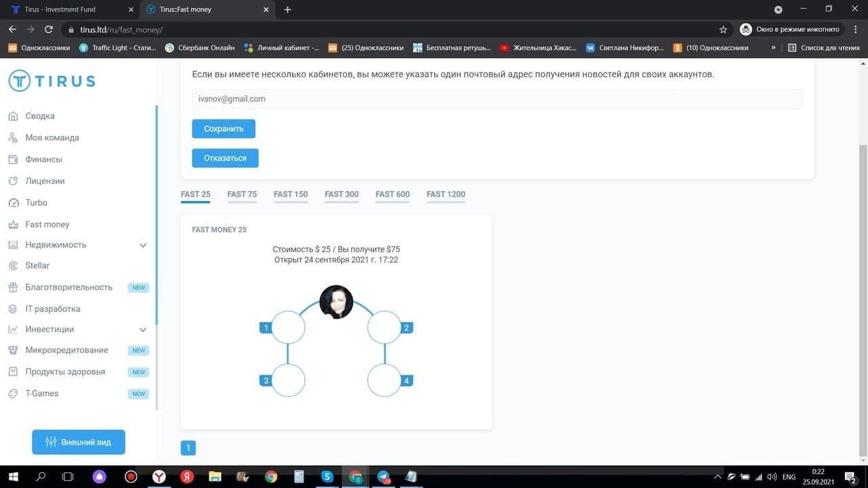Screen dimensions: 868x488
Task: Open Сводка home icon in sidebar
Action: point(13,116)
